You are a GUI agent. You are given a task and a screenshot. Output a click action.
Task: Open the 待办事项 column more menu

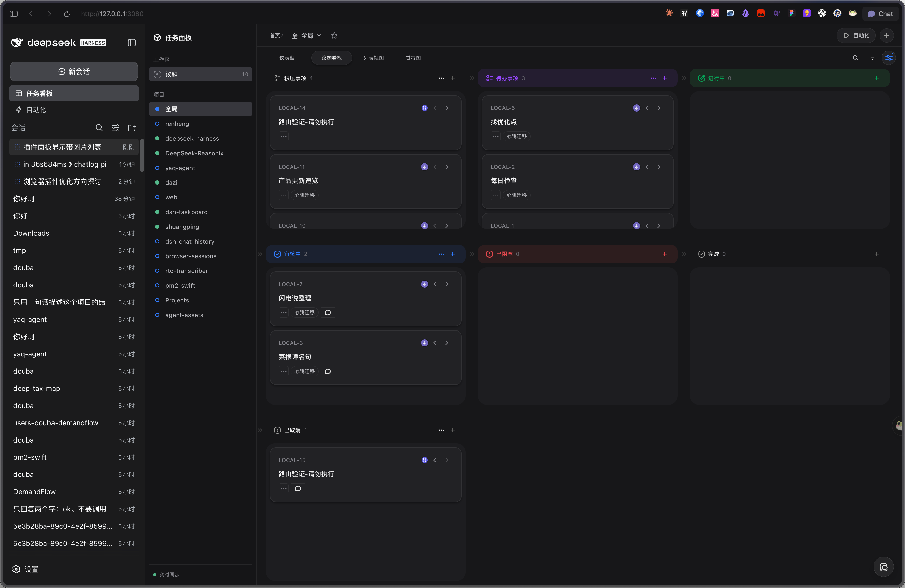(653, 78)
